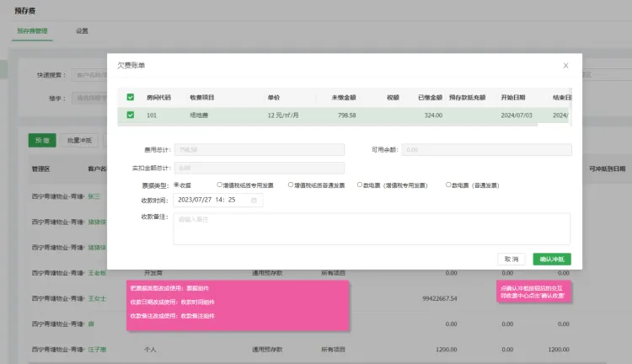Open the calendar icon in 收款时间 field
Screen dimensions: 632x364
click(x=254, y=201)
